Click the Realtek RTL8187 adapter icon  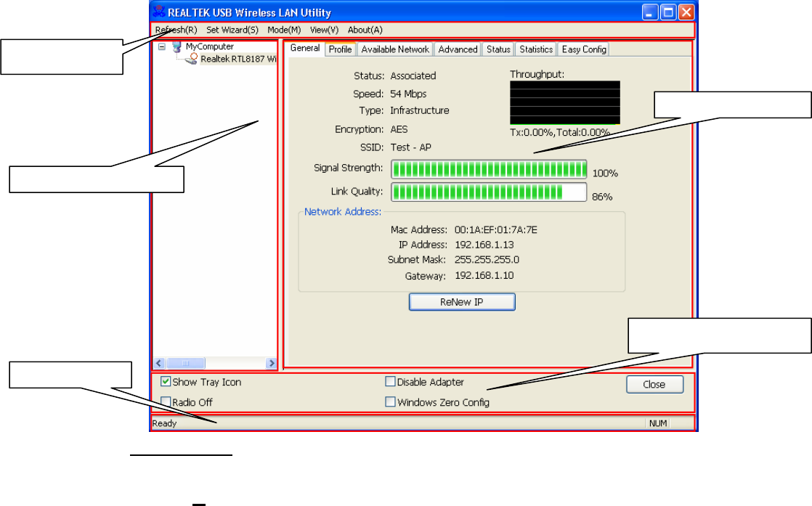point(192,59)
